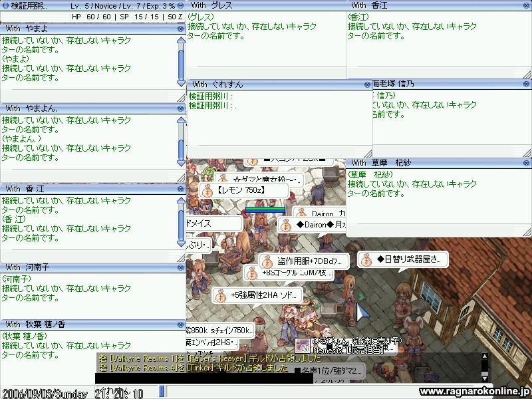The height and width of the screenshot is (399, 532).
Task: Close the whisper window With ぐれすん
Action: 367,84
